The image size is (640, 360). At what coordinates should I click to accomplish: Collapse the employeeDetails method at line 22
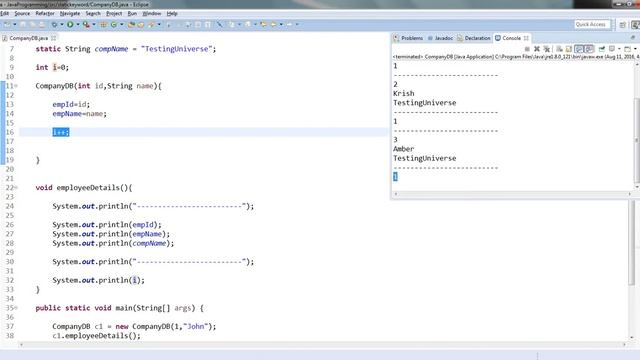pos(16,188)
